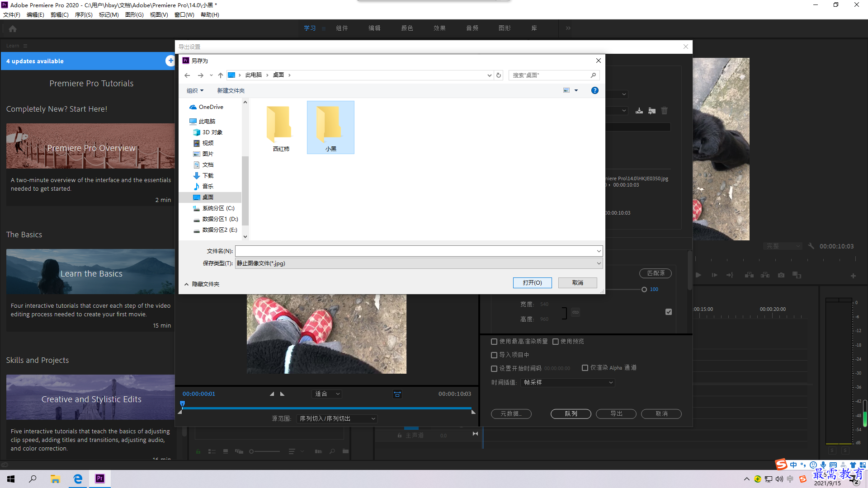The height and width of the screenshot is (488, 868).
Task: Refresh the desktop folder listing
Action: [499, 75]
